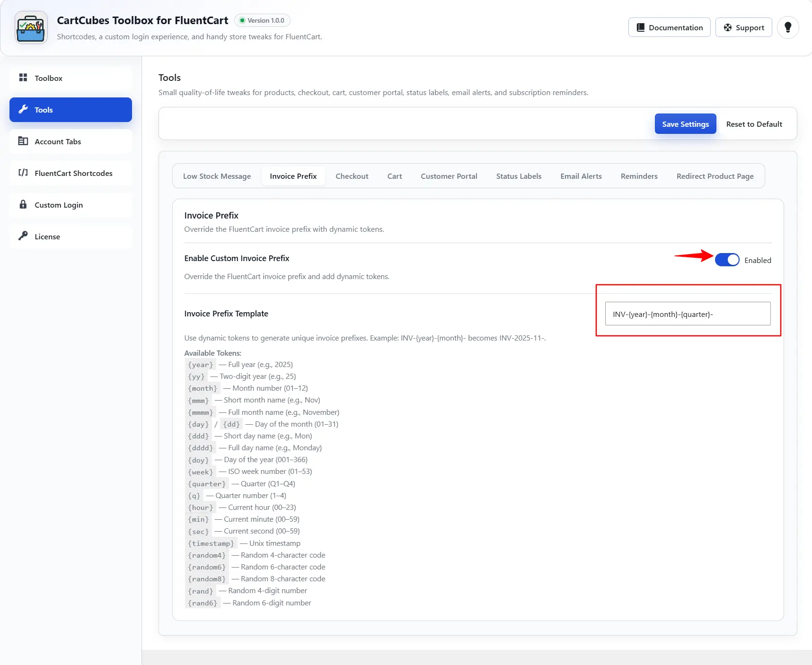This screenshot has height=665, width=812.
Task: Switch to the Email Alerts tab
Action: (x=581, y=176)
